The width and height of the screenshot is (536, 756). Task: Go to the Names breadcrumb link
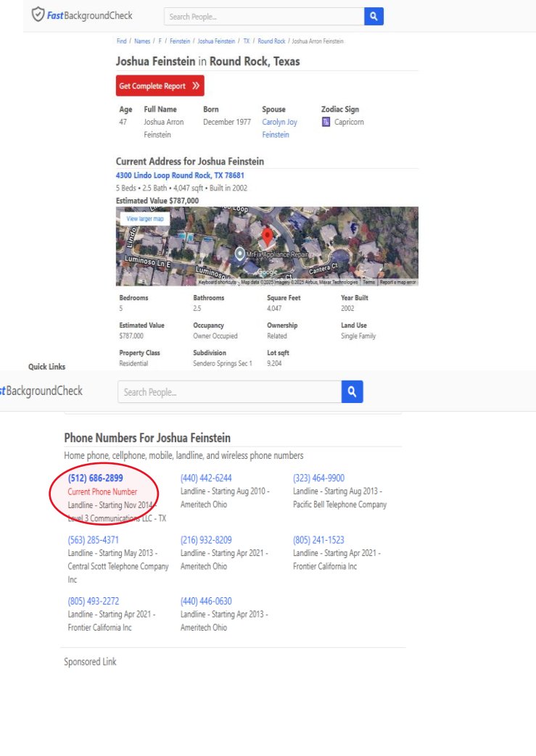click(141, 41)
